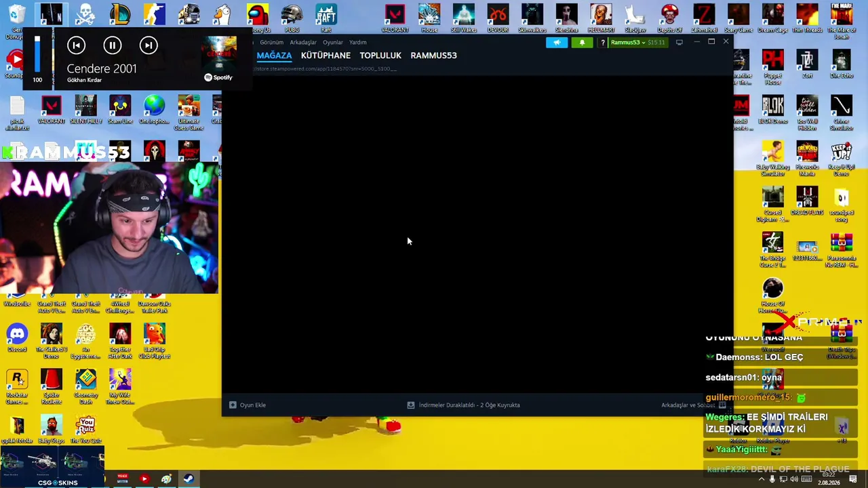Pause the Spotify track Cendere 2001

[x=112, y=45]
